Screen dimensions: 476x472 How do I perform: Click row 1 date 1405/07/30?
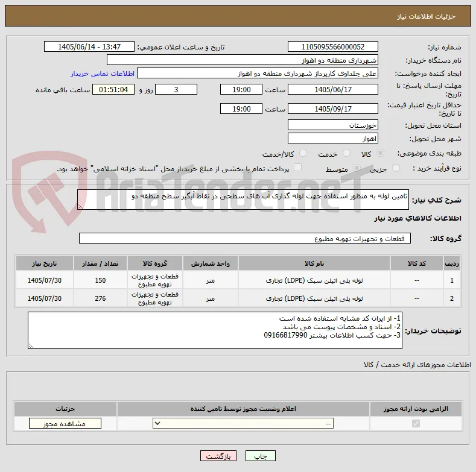[44, 280]
